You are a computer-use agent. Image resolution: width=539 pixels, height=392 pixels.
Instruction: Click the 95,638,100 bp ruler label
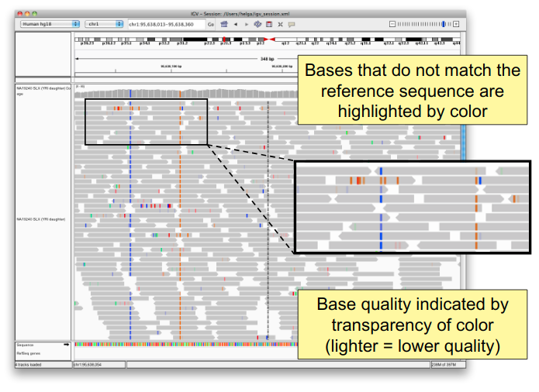(x=171, y=67)
